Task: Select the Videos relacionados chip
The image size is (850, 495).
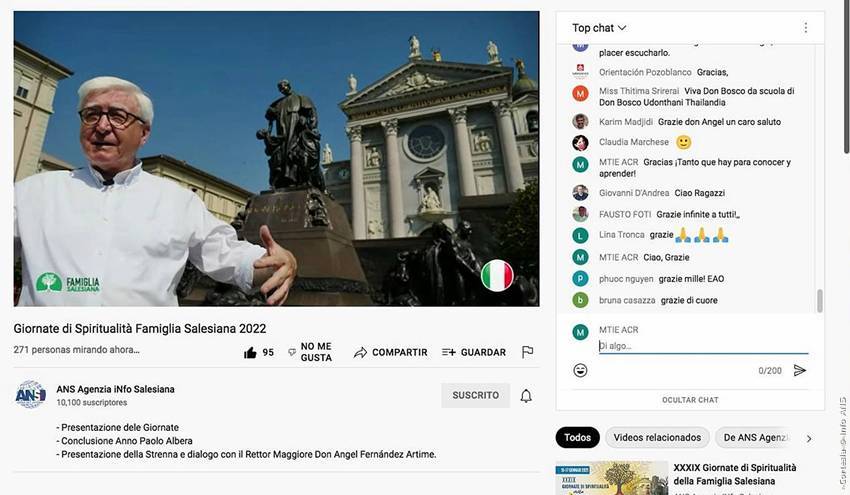Action: click(x=657, y=438)
